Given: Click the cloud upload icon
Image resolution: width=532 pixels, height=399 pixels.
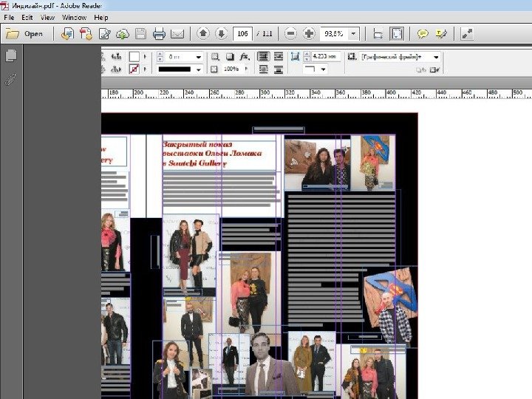Looking at the screenshot, I should tap(123, 33).
